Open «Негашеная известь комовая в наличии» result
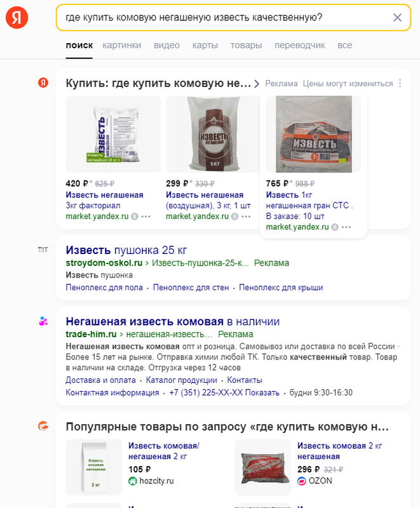This screenshot has height=508, width=420. [x=173, y=321]
